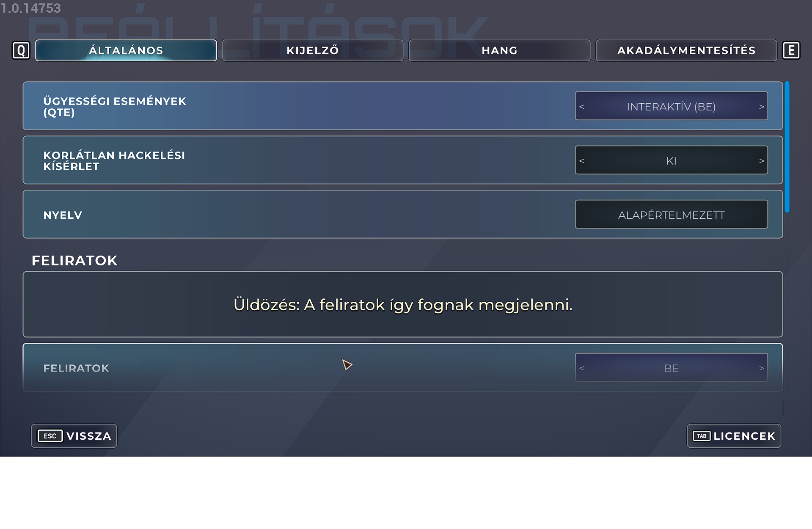Select the Interaktív (BE) value field
Viewport: 812px width, 529px height.
671,107
